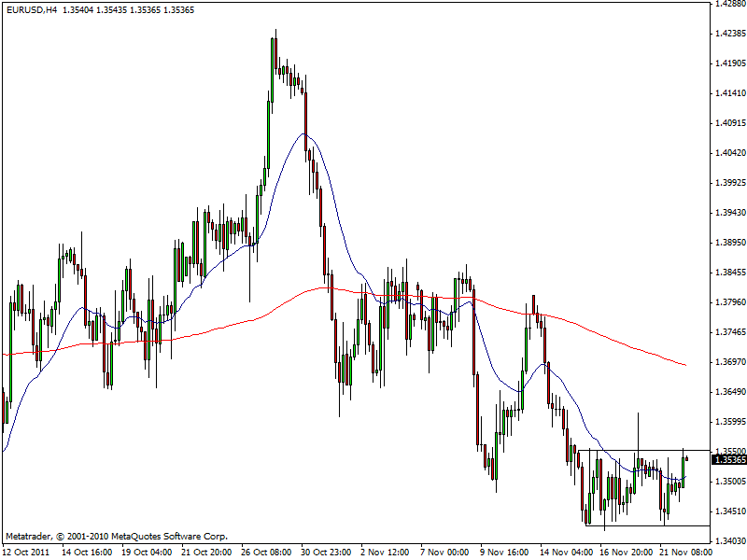Click the right end of the red moving average

[x=686, y=364]
